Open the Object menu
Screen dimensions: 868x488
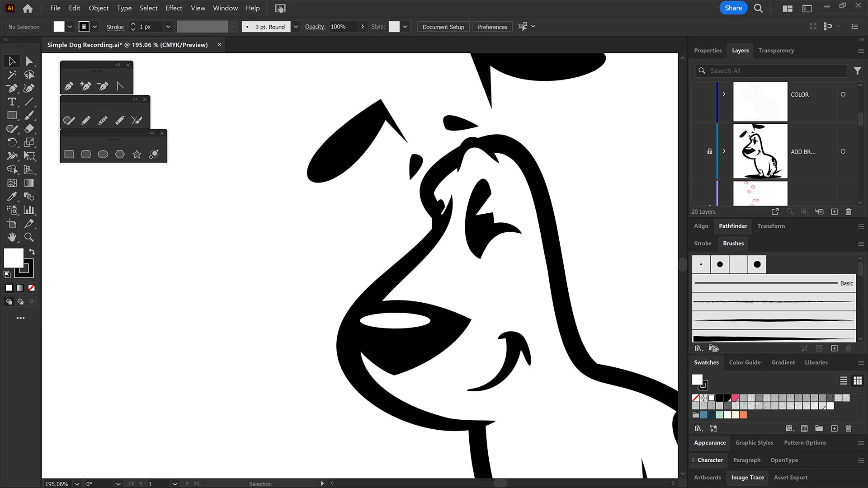[x=99, y=8]
